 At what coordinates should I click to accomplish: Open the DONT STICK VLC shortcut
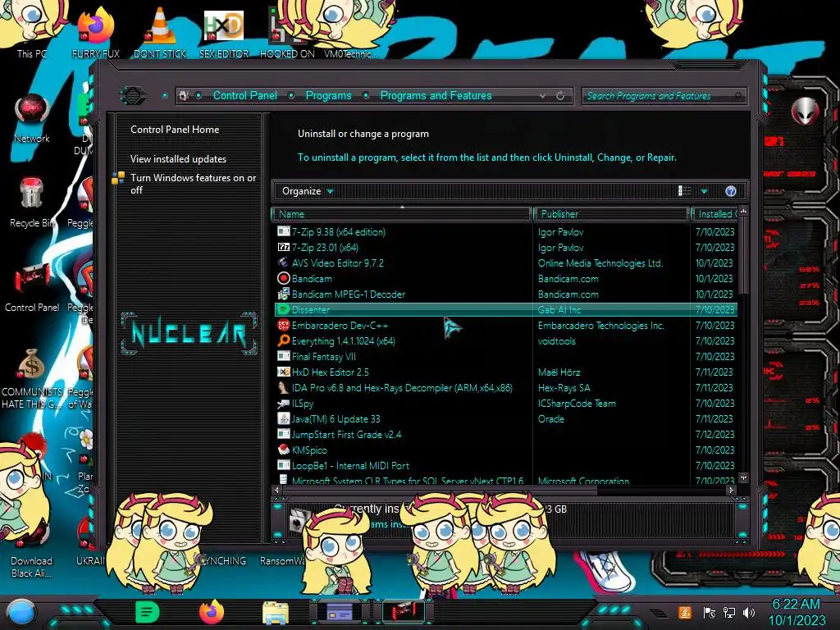click(160, 32)
